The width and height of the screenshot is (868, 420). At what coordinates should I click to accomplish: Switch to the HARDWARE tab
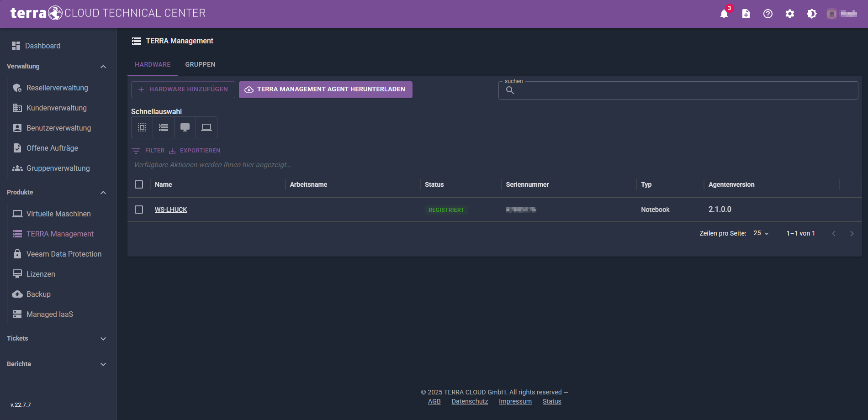pyautogui.click(x=153, y=64)
